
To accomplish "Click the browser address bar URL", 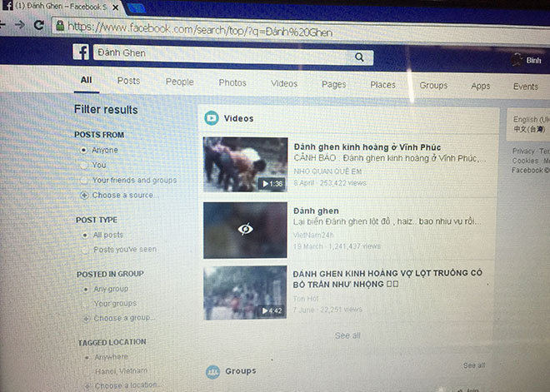I will 200,29.
